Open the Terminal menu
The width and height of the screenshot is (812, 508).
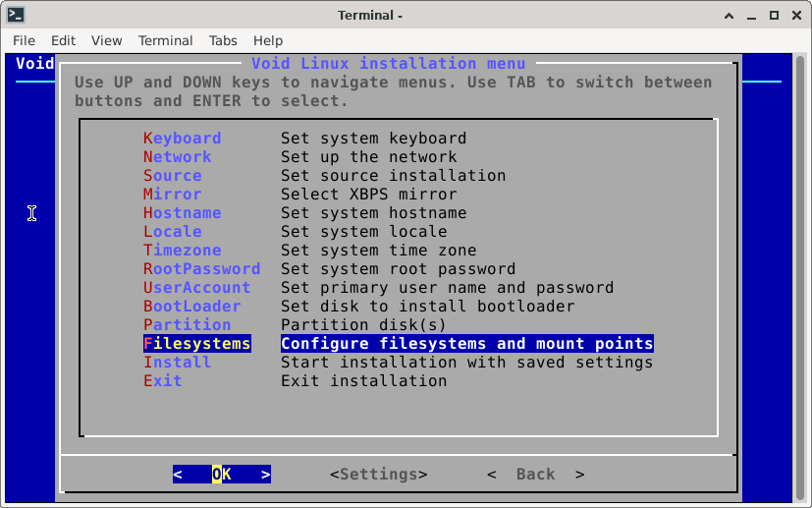click(165, 40)
